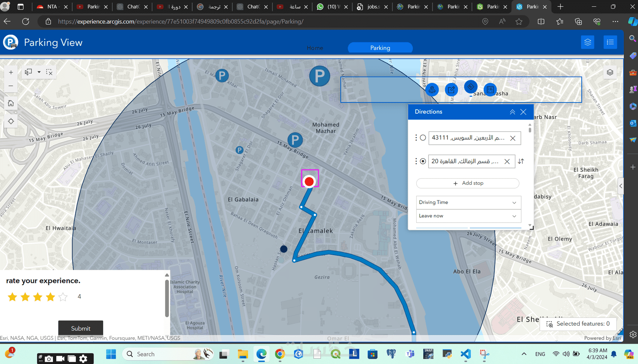Click the Directions panel scrollbar down arrow
This screenshot has height=364, width=638.
530,226
